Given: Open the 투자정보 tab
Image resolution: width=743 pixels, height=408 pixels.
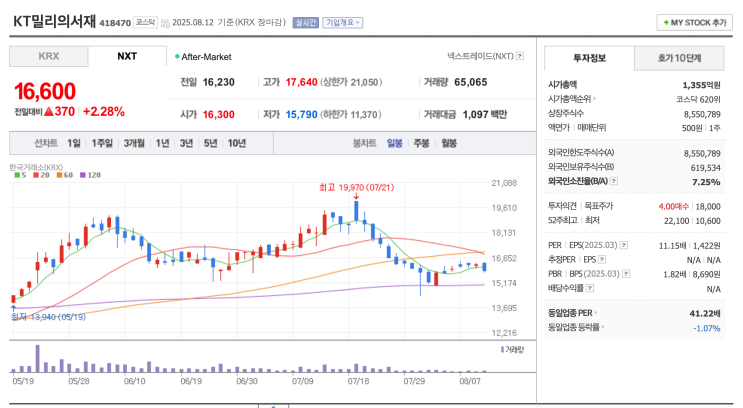Looking at the screenshot, I should click(x=589, y=58).
